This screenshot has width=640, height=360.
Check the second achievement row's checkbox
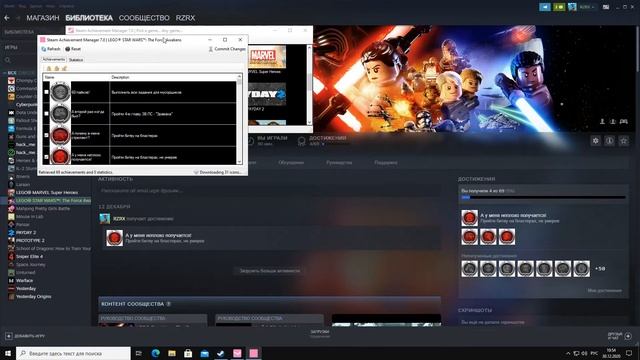(46, 113)
